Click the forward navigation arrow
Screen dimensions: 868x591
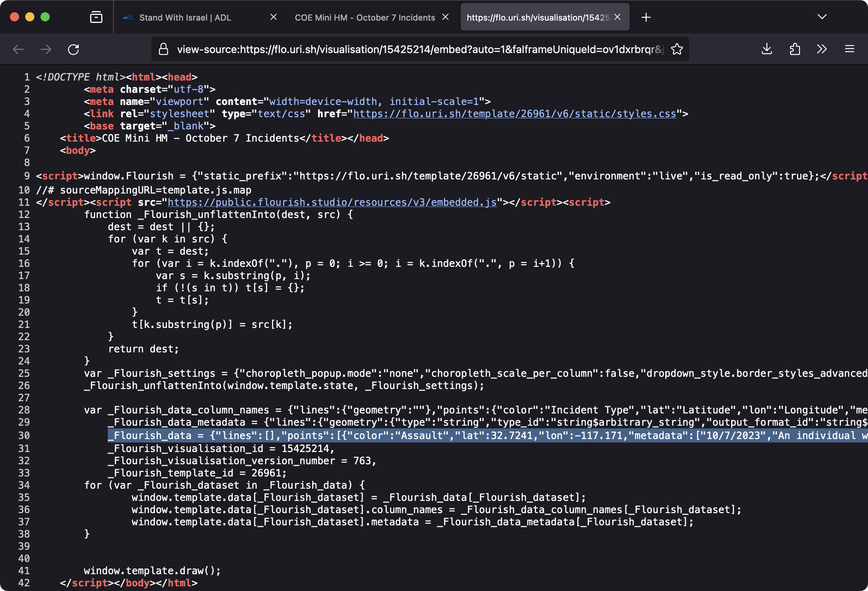click(46, 49)
